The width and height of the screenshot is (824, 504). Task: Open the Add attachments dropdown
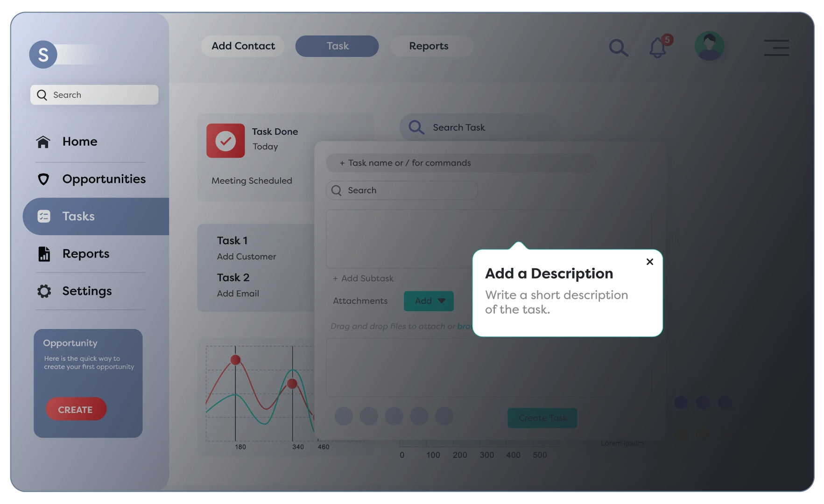[x=428, y=301]
